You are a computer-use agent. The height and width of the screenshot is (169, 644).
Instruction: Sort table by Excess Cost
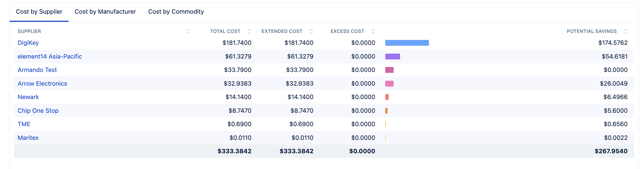[373, 31]
